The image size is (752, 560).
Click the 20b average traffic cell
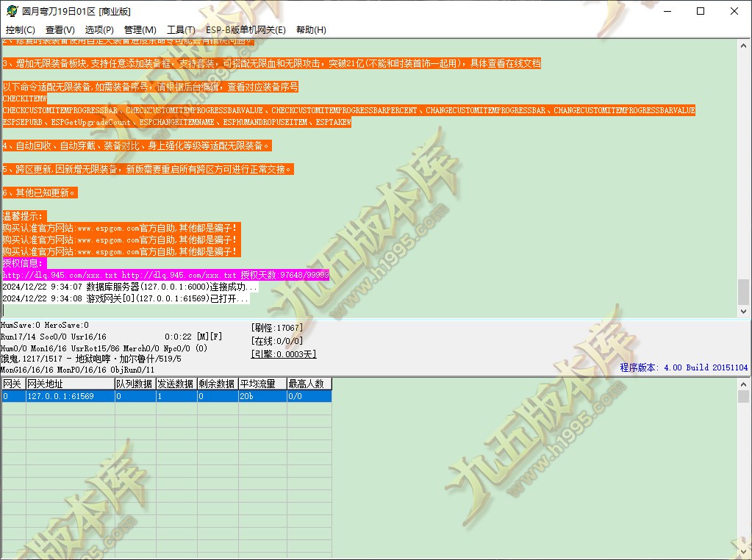262,396
